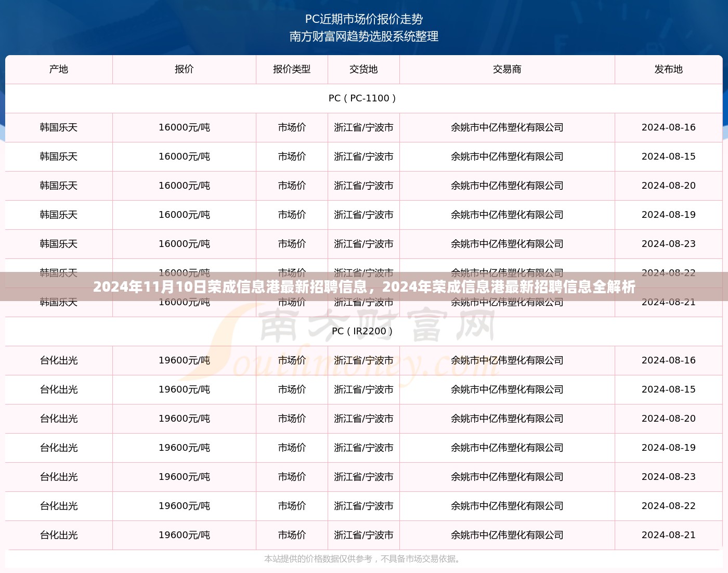Click 19600元/吨 price in IR2200 2024-08-19 row
728x573 pixels.
pyautogui.click(x=184, y=448)
